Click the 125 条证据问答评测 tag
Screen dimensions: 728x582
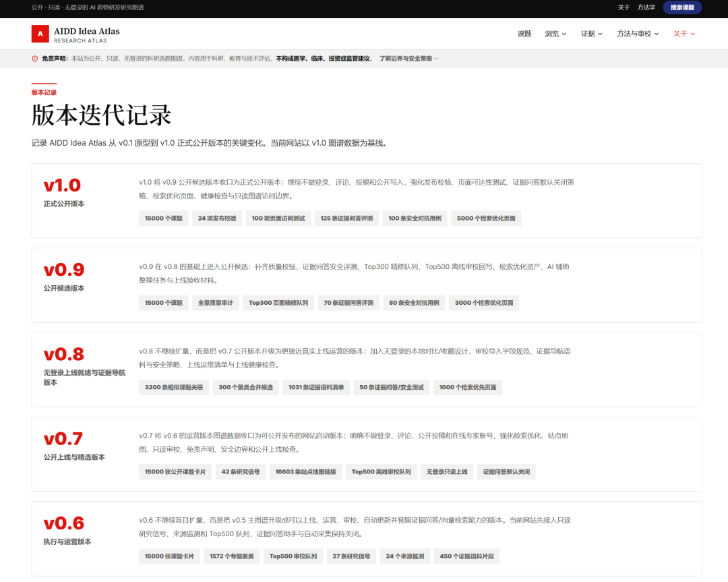click(347, 219)
